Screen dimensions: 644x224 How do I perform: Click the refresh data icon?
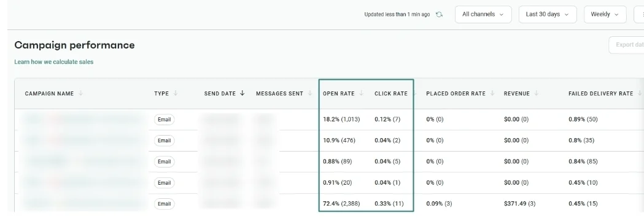point(439,14)
